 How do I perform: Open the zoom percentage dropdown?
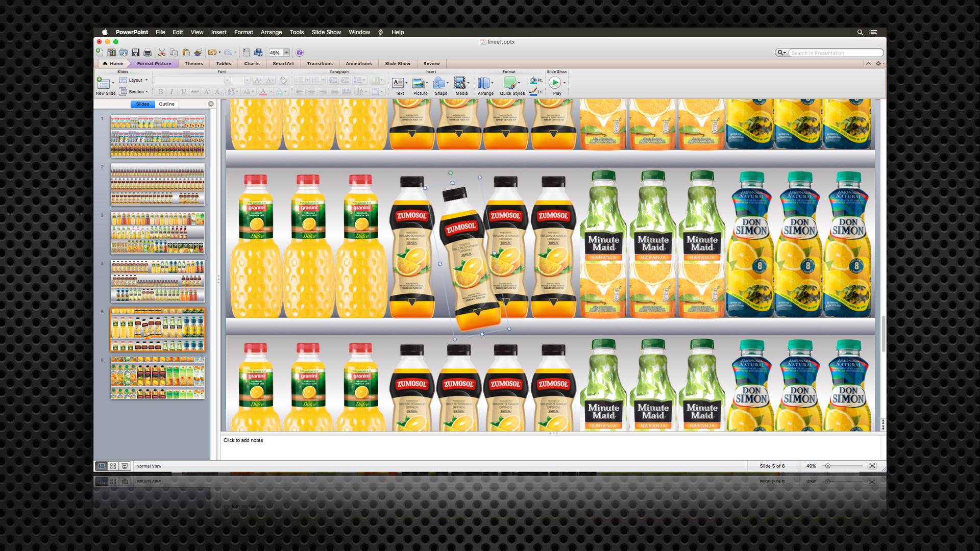click(x=286, y=53)
